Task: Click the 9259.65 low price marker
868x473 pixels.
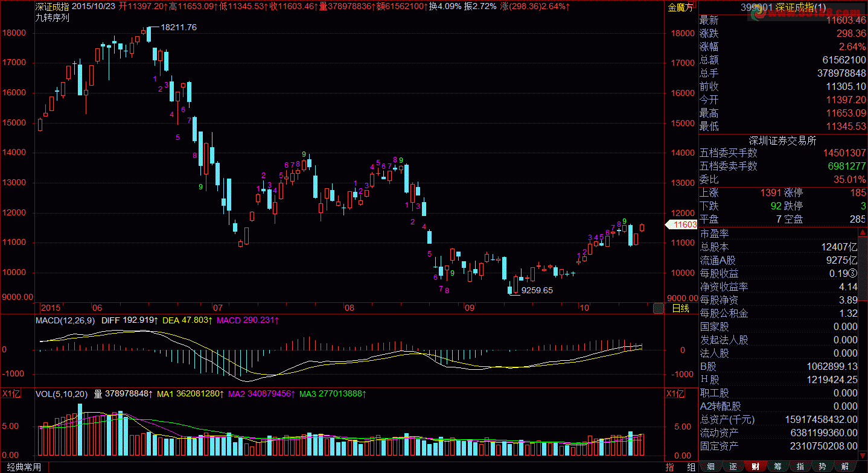Action: point(537,290)
